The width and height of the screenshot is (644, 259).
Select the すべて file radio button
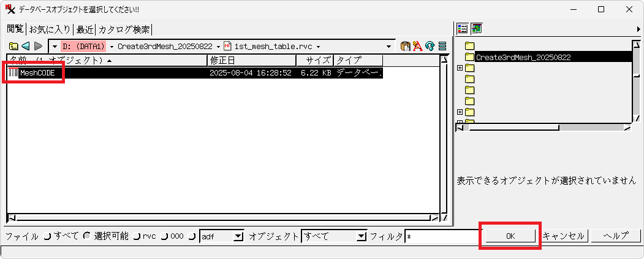(x=47, y=236)
